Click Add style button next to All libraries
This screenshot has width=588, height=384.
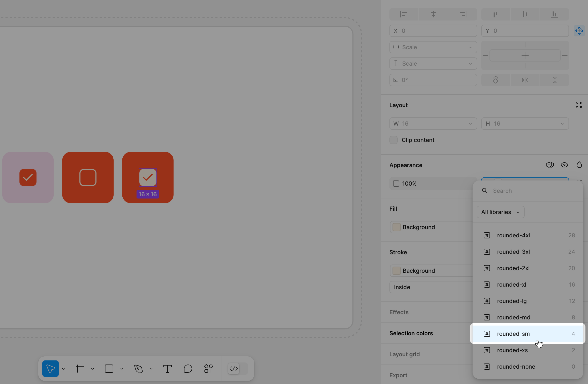(x=571, y=212)
